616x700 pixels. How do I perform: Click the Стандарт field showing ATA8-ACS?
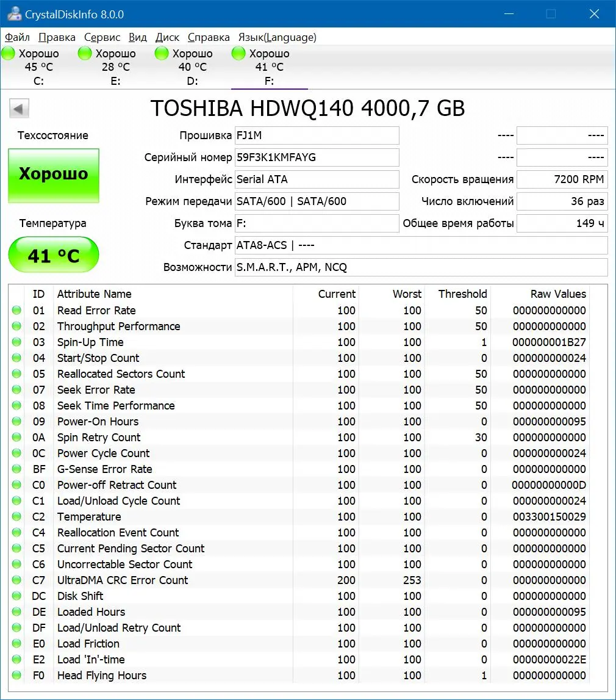(x=421, y=245)
